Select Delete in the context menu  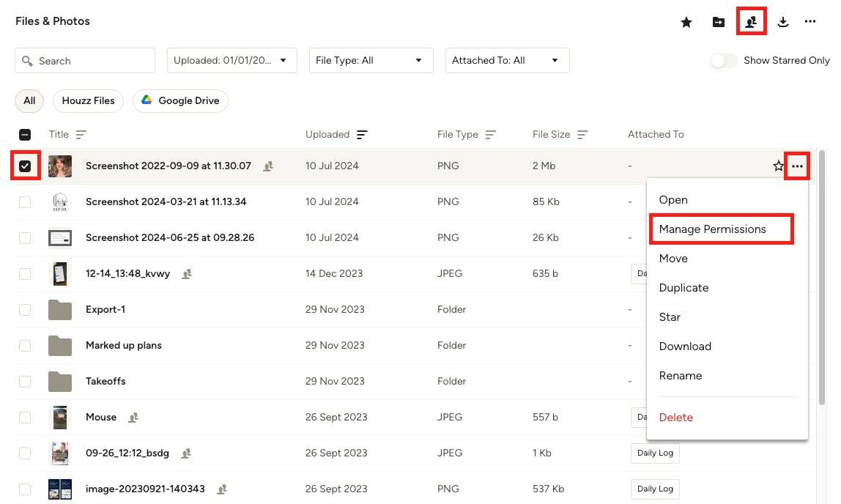point(675,418)
